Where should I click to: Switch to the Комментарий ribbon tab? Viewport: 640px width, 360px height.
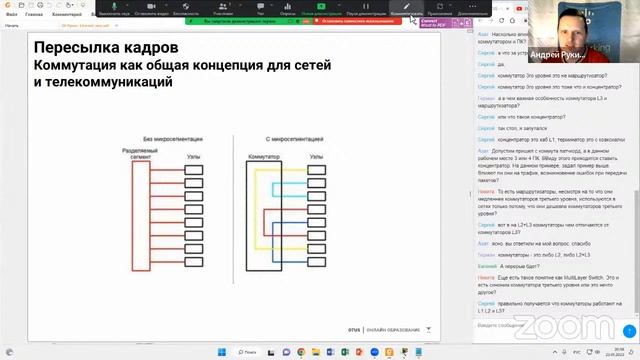tap(67, 14)
